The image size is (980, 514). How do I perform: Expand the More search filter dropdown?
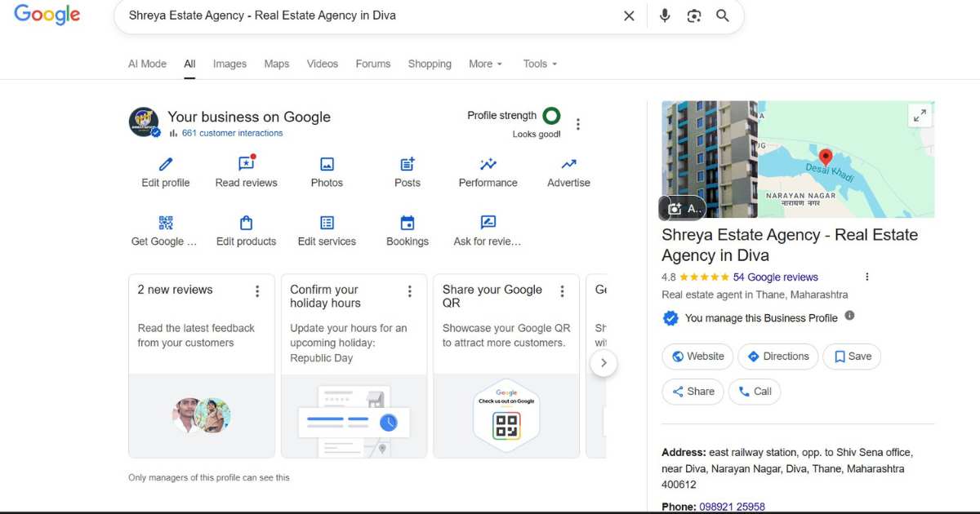pos(485,64)
